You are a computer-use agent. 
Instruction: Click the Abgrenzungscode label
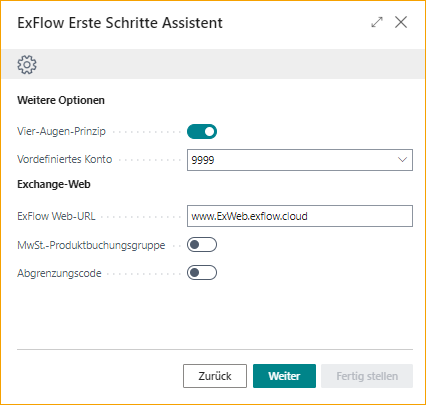[x=59, y=273]
